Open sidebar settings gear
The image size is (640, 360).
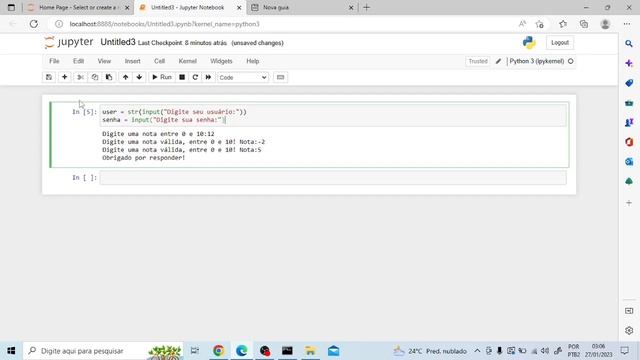coord(629,331)
